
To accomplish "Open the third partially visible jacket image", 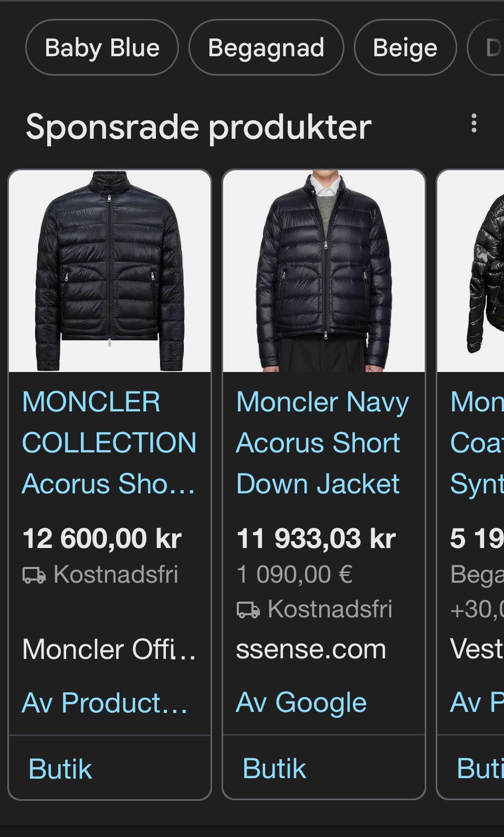I will pyautogui.click(x=471, y=271).
